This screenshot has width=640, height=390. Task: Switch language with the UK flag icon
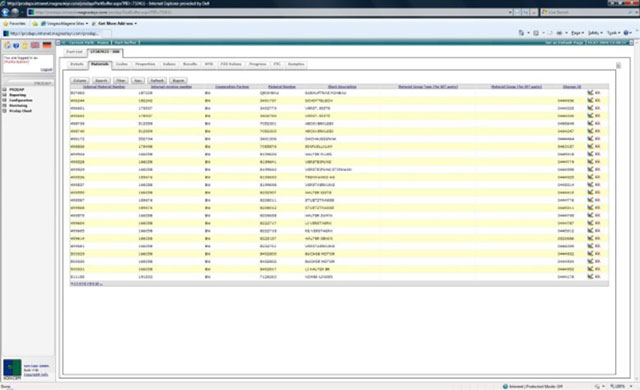pyautogui.click(x=35, y=45)
